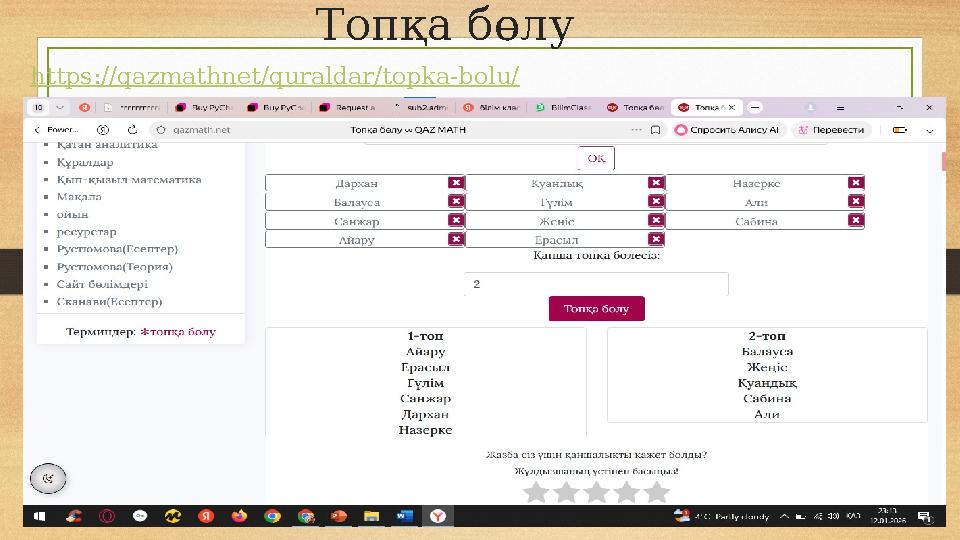
Task: Open Сканави(Есептер) sidebar link
Action: coord(110,301)
